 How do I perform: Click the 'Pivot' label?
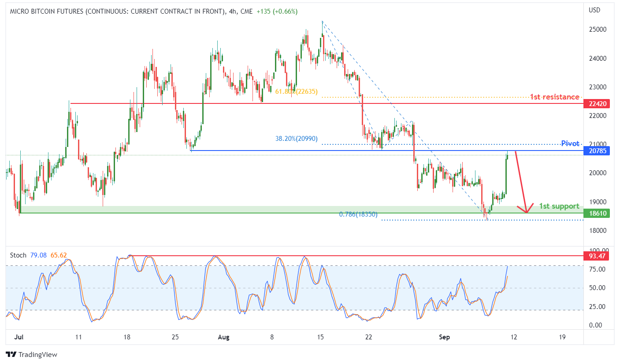point(570,143)
